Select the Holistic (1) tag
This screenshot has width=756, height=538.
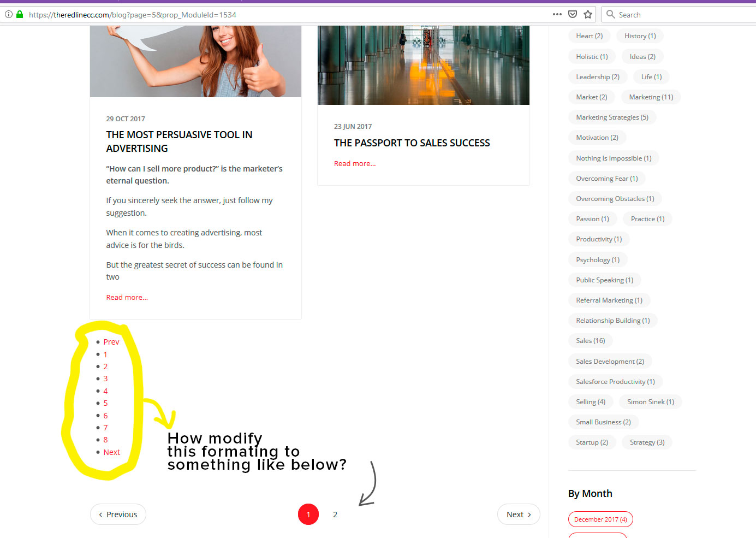592,57
